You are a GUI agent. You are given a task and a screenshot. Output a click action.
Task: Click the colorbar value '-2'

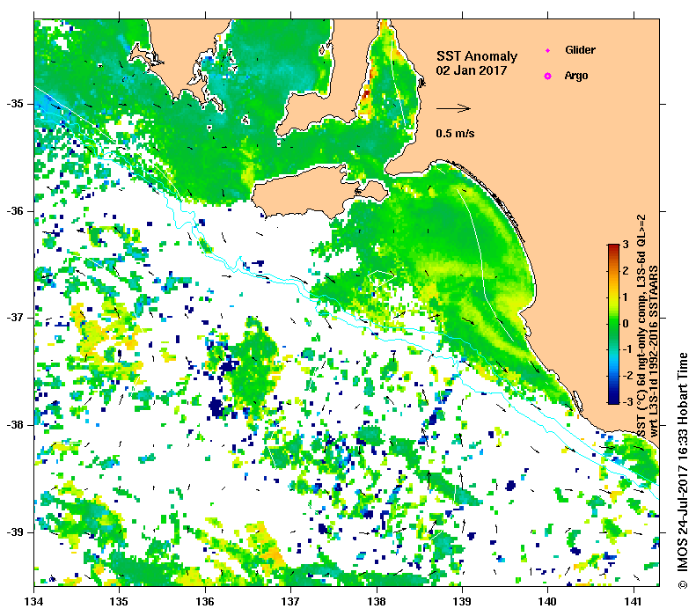[627, 376]
